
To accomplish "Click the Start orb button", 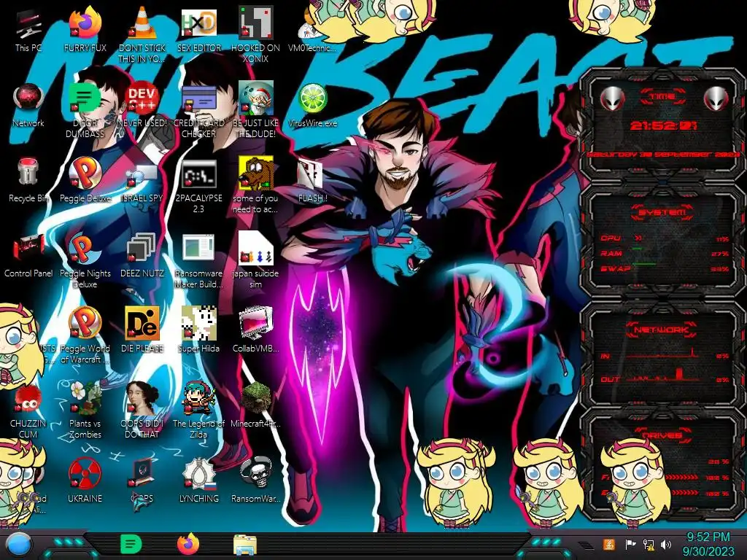I will [x=19, y=545].
